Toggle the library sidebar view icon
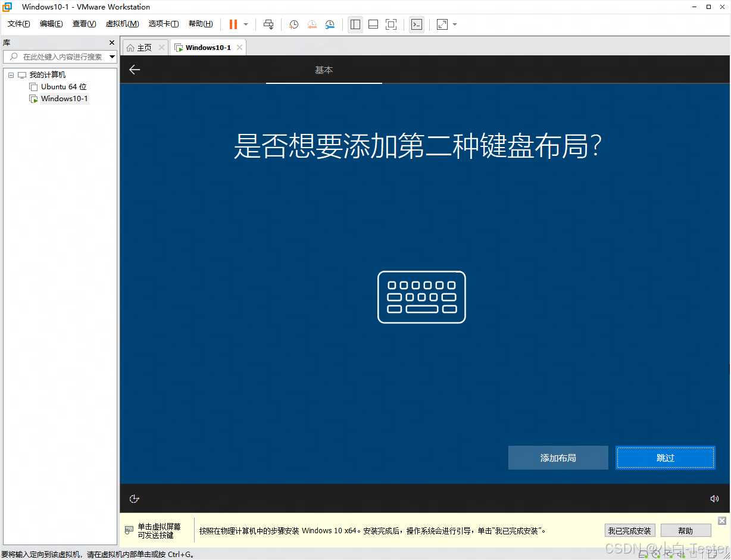Image resolution: width=731 pixels, height=560 pixels. coord(355,24)
